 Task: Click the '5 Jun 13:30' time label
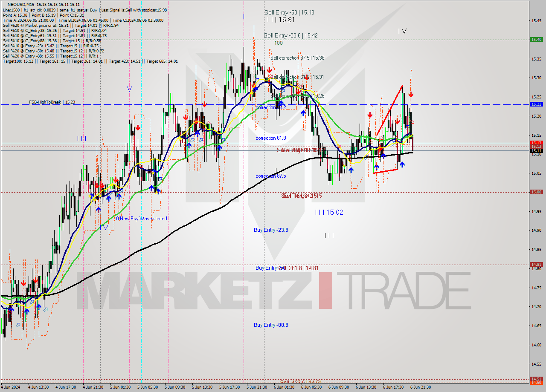(202, 387)
